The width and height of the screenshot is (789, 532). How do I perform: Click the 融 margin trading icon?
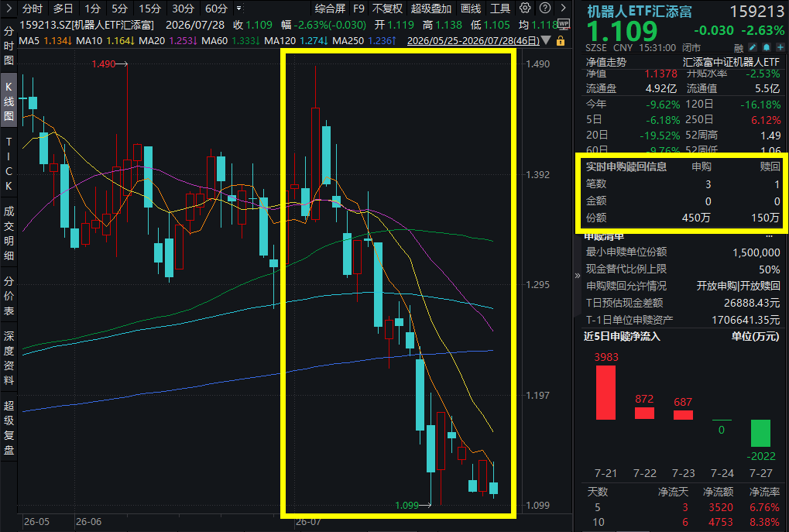(739, 48)
